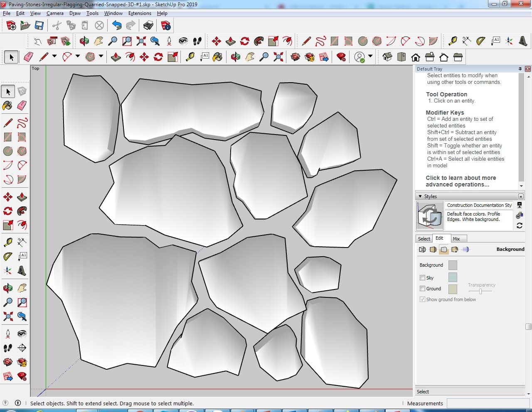Switch to the Mix tab
Viewport: 532px width, 412px height.
(456, 239)
